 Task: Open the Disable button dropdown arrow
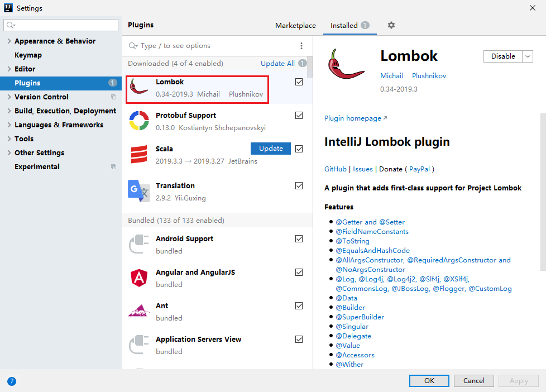528,56
